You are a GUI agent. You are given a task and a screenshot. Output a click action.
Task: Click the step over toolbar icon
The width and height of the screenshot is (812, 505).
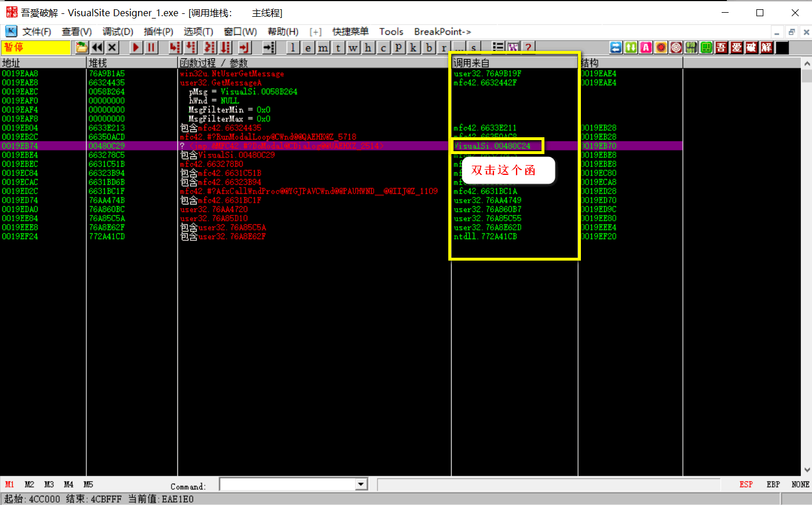tap(190, 47)
